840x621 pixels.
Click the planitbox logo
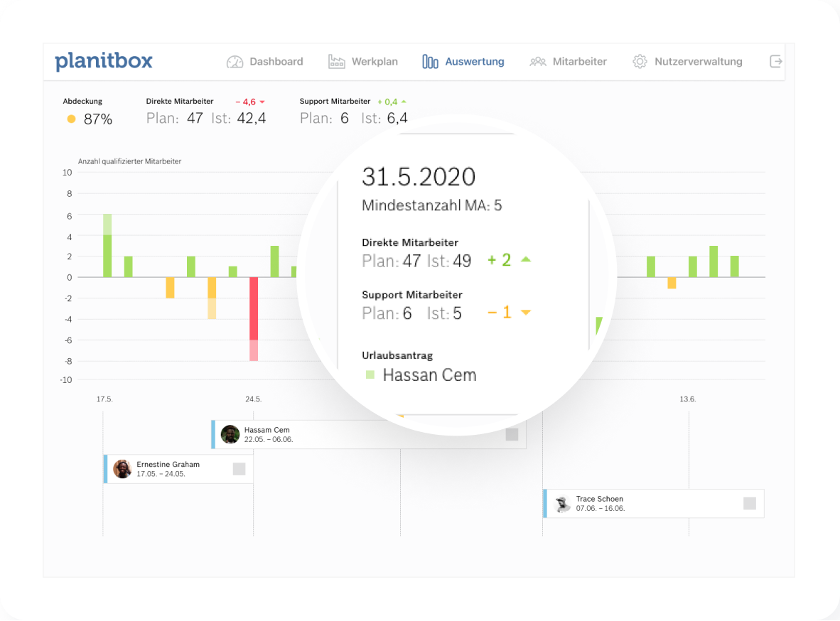pyautogui.click(x=103, y=61)
